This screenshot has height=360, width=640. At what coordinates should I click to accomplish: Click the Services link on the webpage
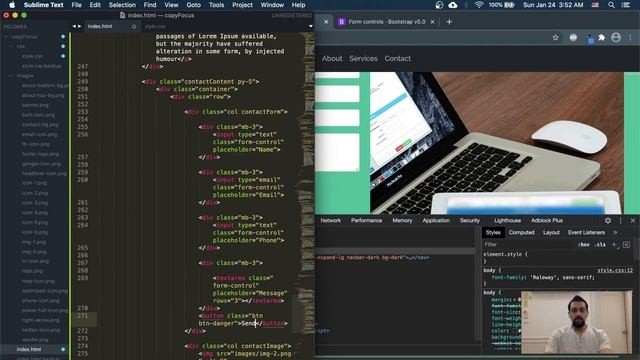tap(363, 58)
